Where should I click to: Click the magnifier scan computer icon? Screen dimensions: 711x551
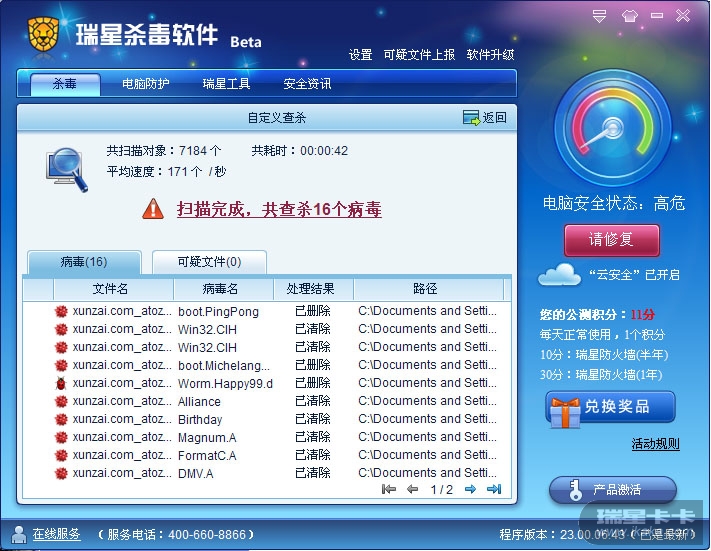[67, 170]
